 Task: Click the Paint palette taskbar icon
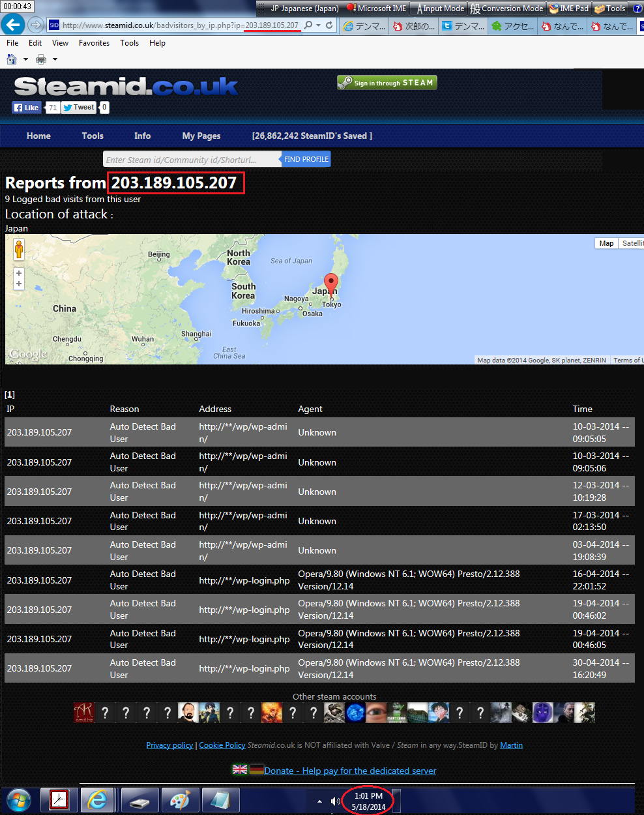[x=180, y=800]
